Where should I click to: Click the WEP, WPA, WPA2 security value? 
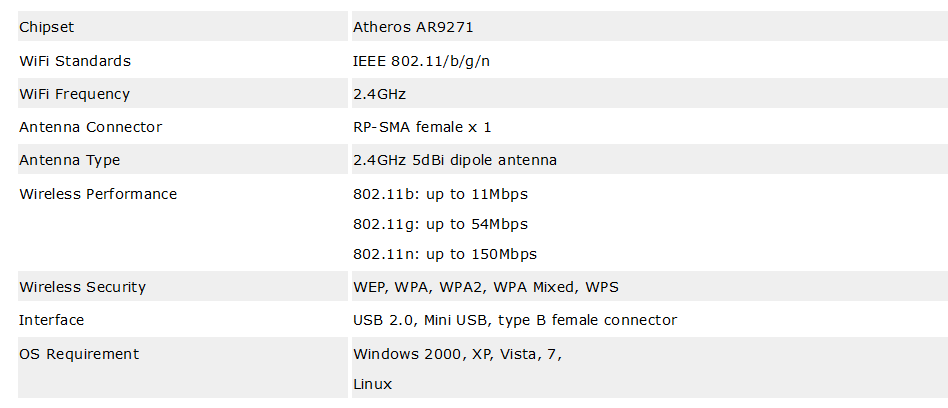tap(486, 287)
